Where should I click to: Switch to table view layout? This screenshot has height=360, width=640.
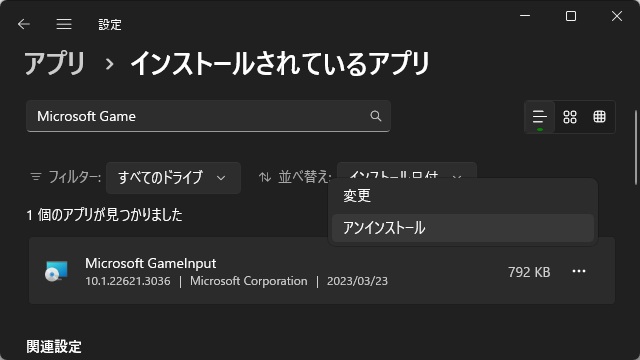(x=599, y=117)
